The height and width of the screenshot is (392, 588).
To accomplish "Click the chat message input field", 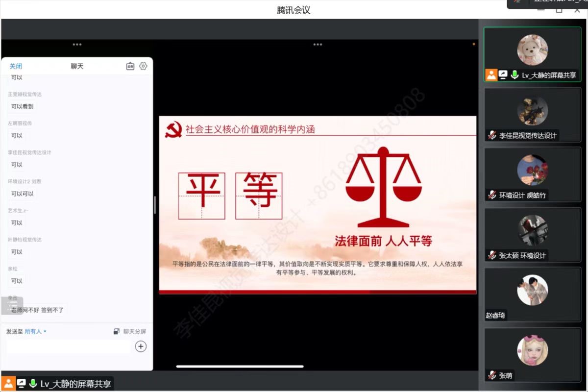I will pyautogui.click(x=69, y=346).
